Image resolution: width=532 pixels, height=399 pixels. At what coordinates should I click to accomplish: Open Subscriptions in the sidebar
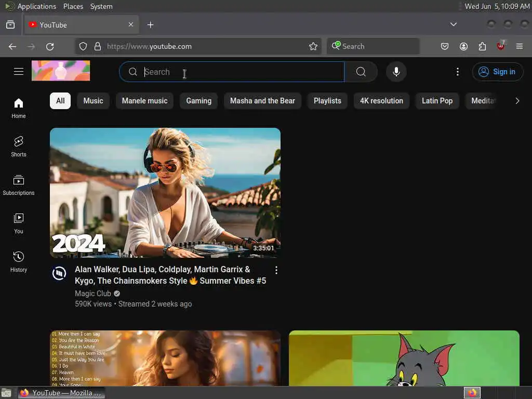[19, 185]
